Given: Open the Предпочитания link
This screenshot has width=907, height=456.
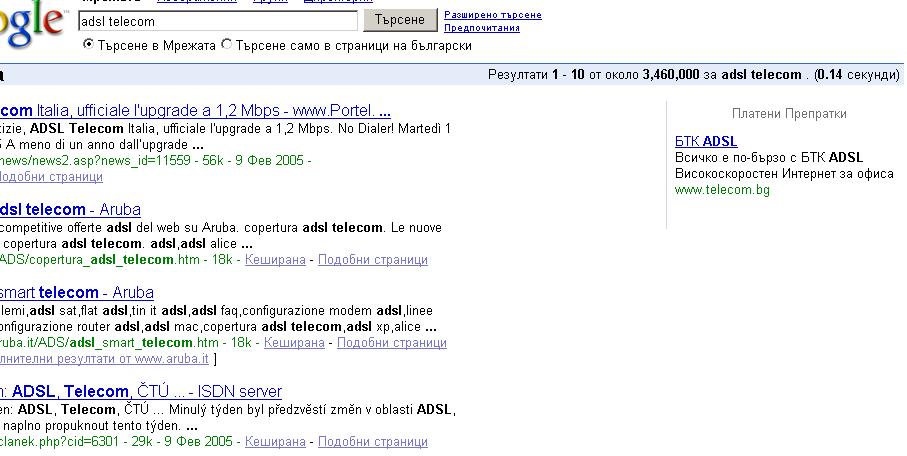Looking at the screenshot, I should [482, 28].
